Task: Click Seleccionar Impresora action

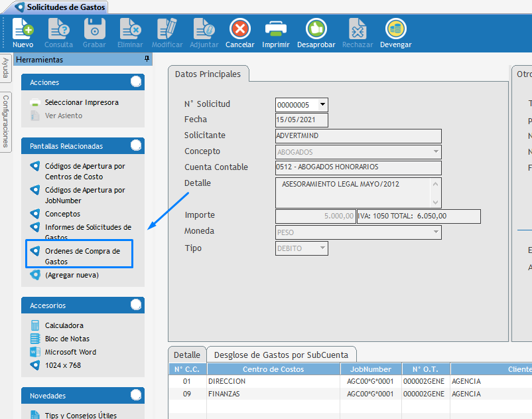Action: click(x=82, y=103)
